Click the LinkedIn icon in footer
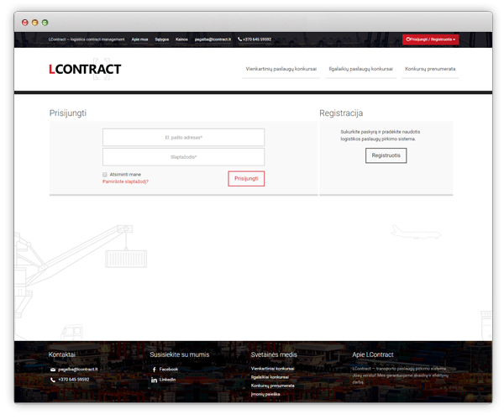 click(155, 380)
